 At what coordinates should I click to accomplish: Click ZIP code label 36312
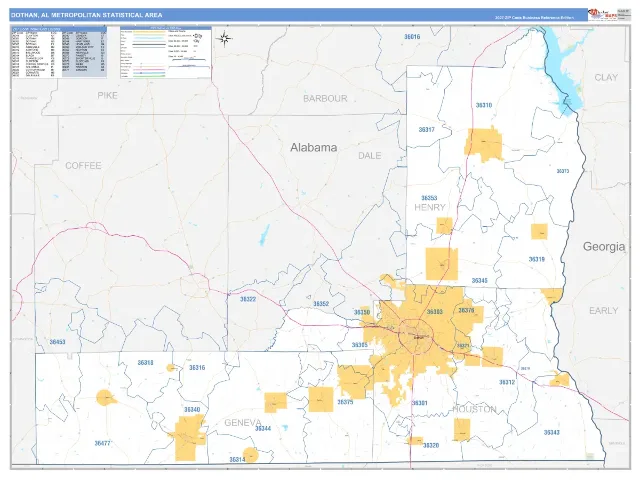click(x=507, y=382)
